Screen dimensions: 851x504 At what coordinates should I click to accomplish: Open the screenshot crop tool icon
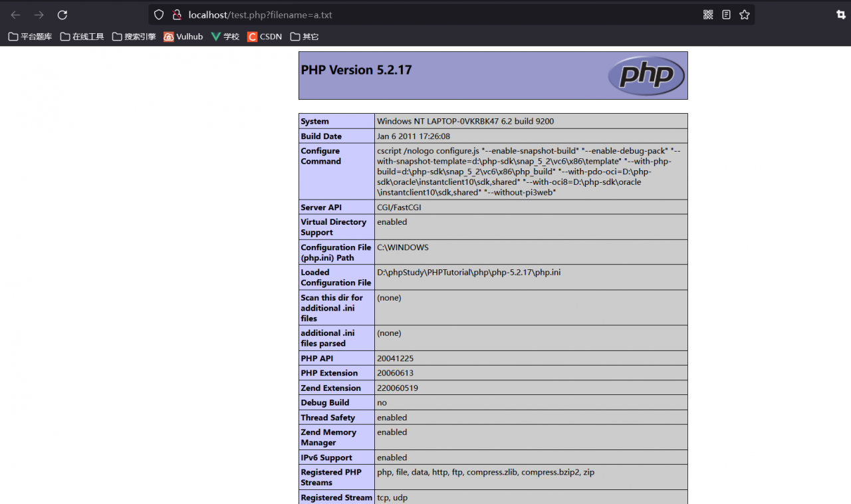point(841,15)
